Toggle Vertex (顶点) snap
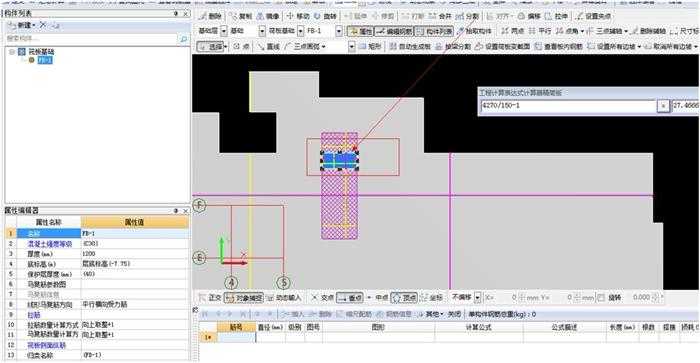 404,297
